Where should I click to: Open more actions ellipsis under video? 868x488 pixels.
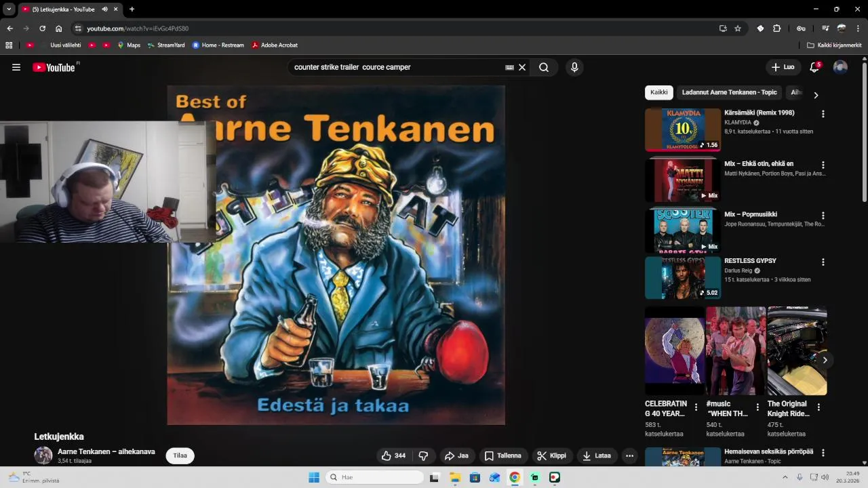click(629, 455)
